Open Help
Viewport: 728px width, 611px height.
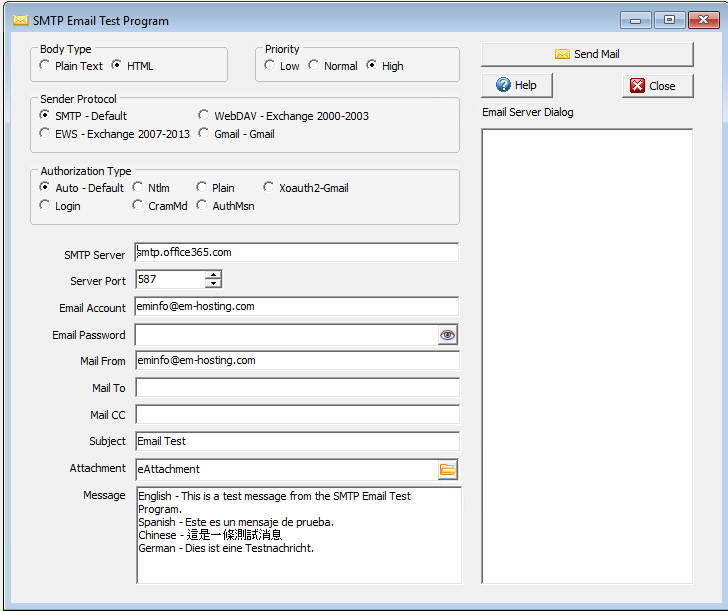point(517,85)
